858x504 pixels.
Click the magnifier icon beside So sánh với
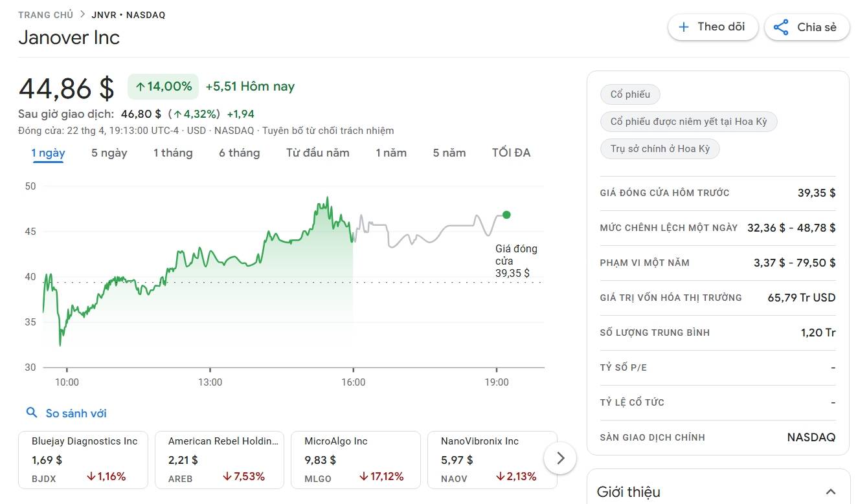coord(31,412)
